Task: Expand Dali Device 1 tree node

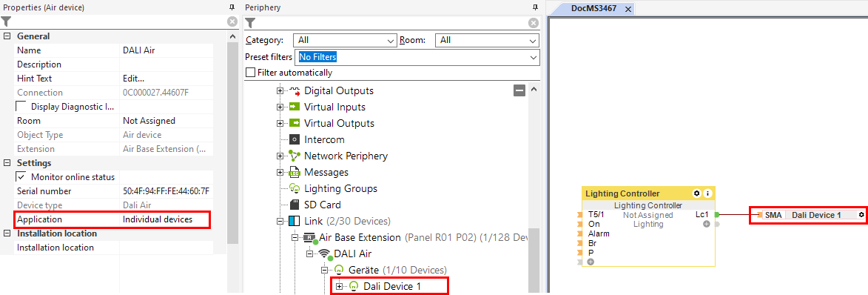Action: coord(340,286)
